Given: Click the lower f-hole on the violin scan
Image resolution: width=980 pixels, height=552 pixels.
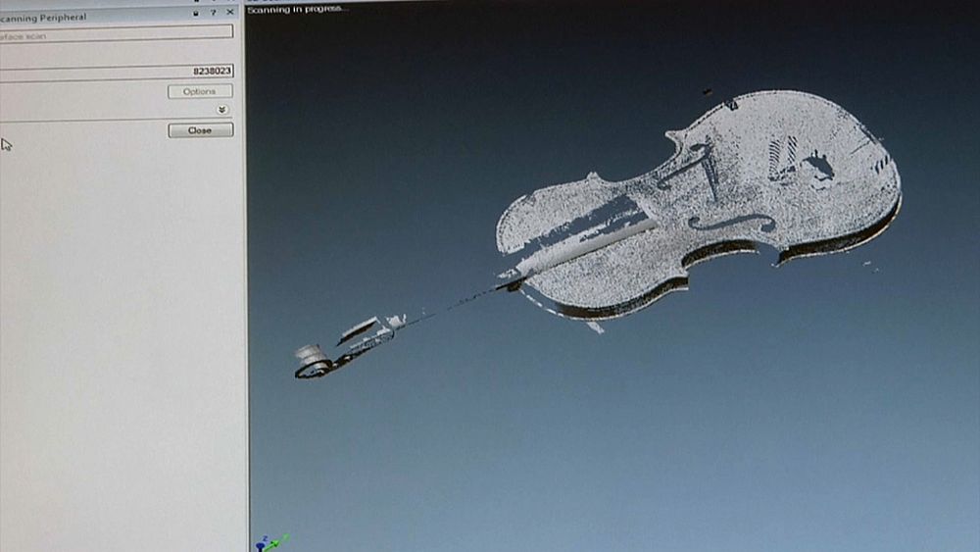Looking at the screenshot, I should [732, 223].
